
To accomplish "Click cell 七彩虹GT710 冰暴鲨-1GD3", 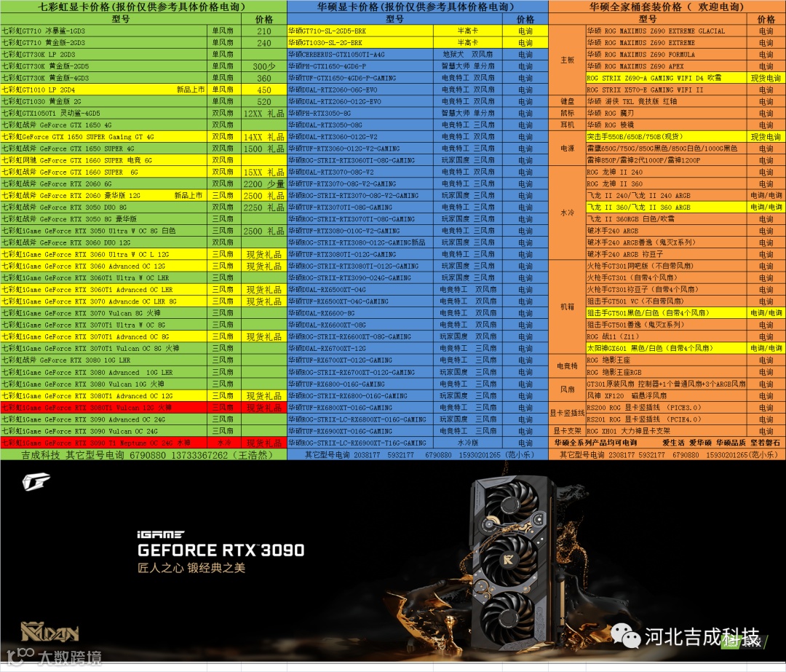I will [x=104, y=31].
